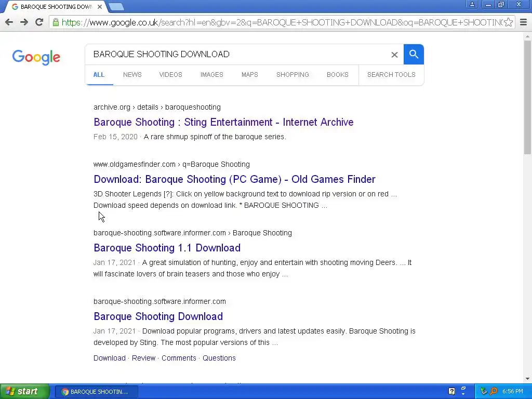Viewport: 532px width, 399px height.
Task: Click the page vertical scrollbar thumb
Action: [x=527, y=97]
